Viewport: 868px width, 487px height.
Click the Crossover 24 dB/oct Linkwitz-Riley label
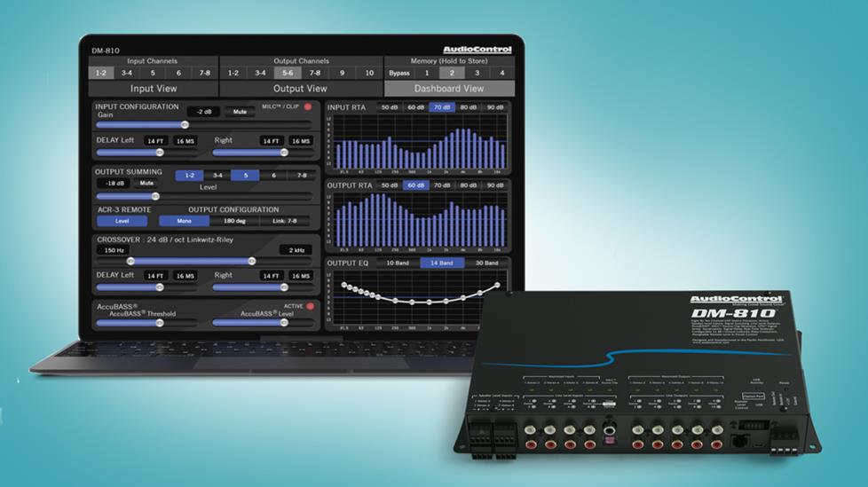[x=165, y=240]
